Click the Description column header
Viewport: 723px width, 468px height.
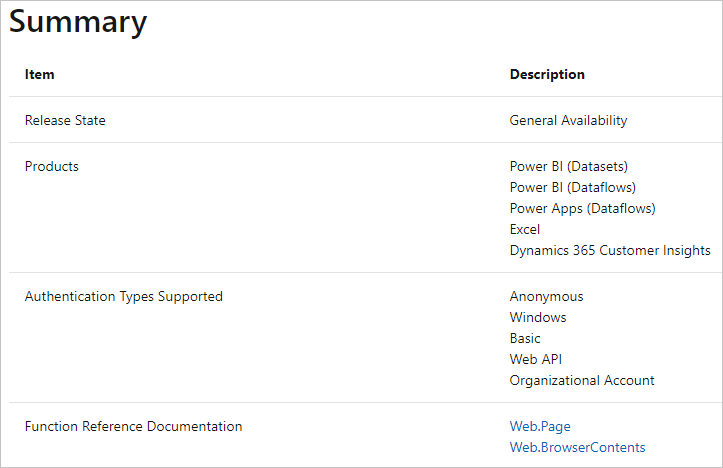click(547, 74)
